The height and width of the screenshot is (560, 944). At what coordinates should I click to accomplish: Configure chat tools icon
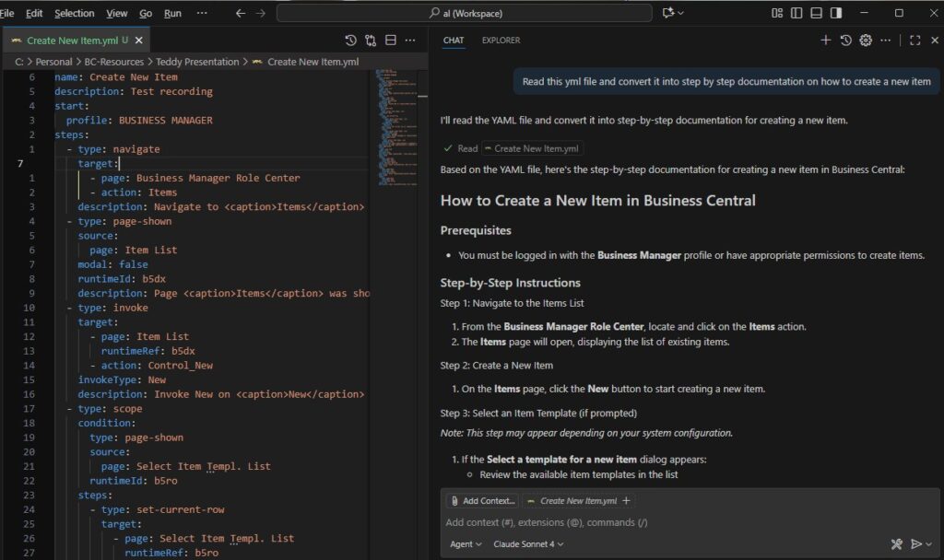tap(896, 543)
